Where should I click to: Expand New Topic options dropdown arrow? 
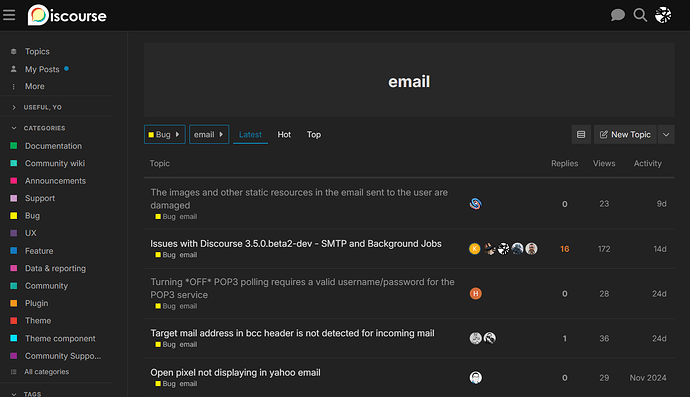(666, 135)
